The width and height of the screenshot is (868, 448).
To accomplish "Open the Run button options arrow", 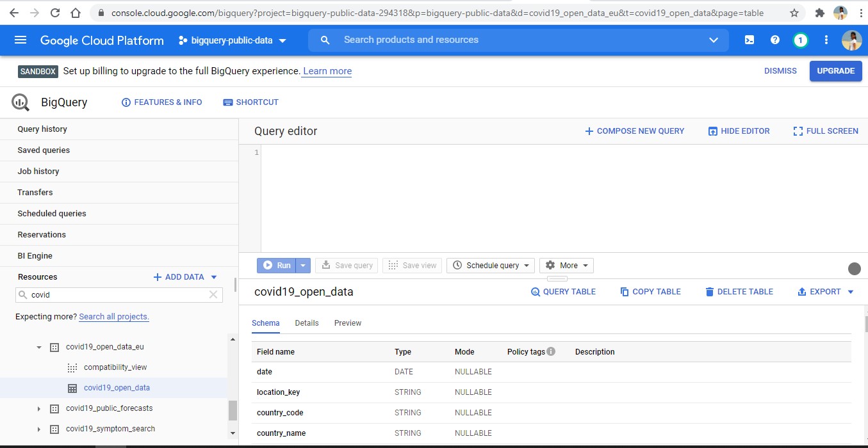I will (x=304, y=266).
